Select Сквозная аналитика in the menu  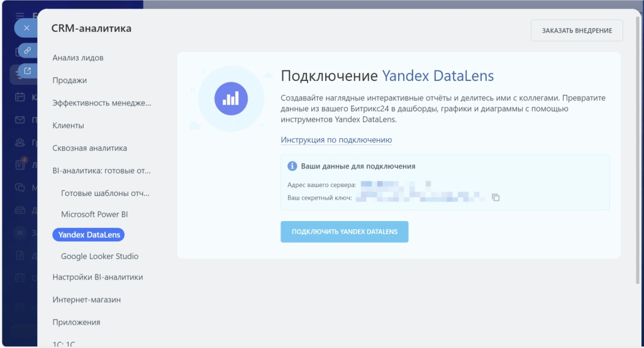(x=89, y=148)
